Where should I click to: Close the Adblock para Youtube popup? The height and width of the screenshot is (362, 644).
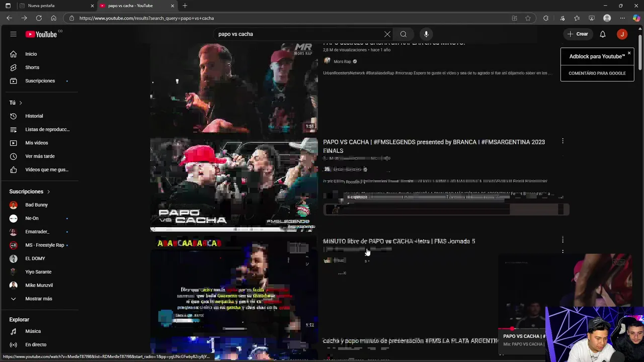pos(629,53)
